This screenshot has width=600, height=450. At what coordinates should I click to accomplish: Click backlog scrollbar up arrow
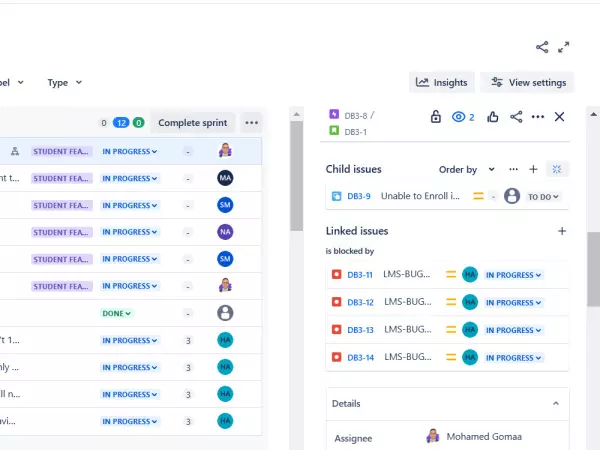297,114
